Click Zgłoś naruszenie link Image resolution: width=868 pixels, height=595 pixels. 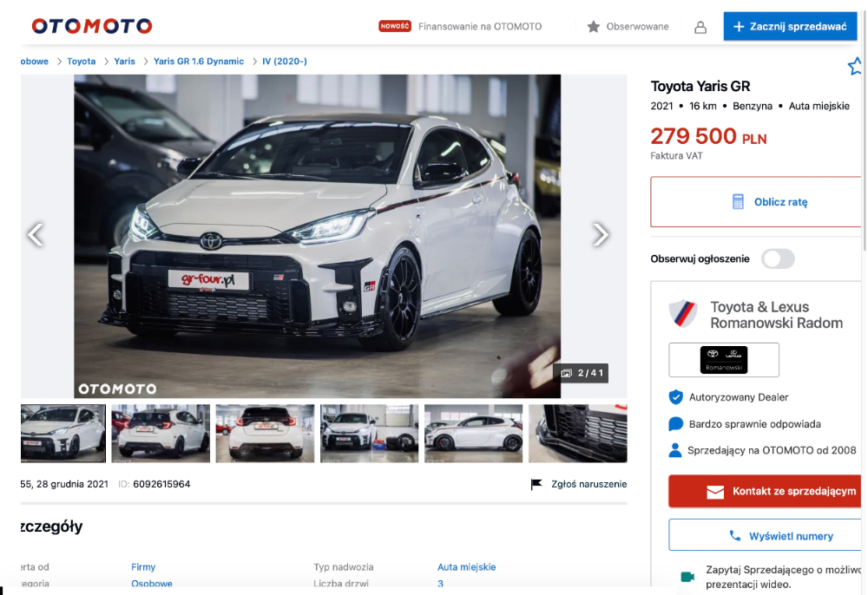[589, 484]
